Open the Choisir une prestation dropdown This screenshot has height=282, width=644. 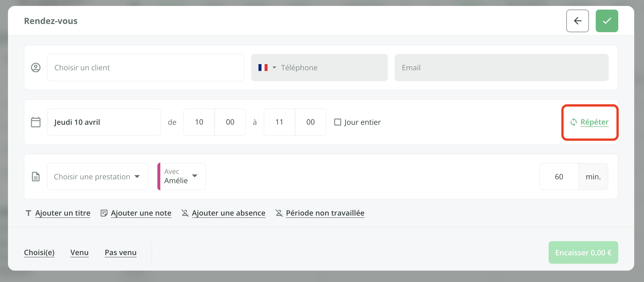(97, 177)
